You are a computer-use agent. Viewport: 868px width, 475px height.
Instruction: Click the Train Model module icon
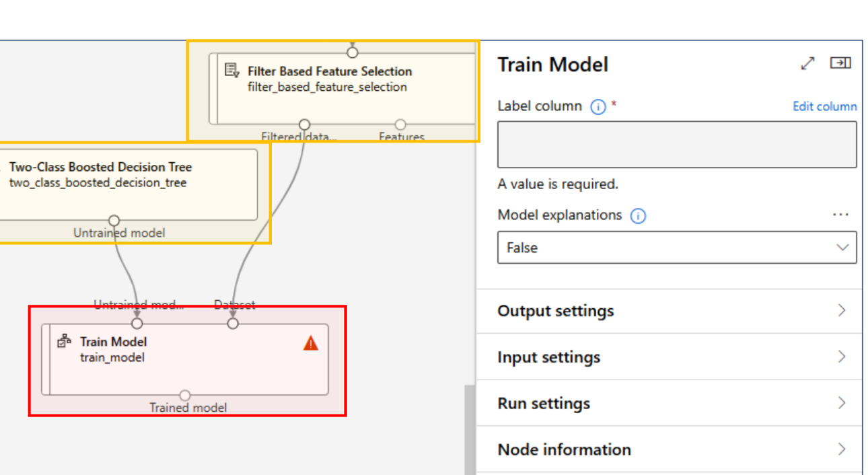[65, 342]
